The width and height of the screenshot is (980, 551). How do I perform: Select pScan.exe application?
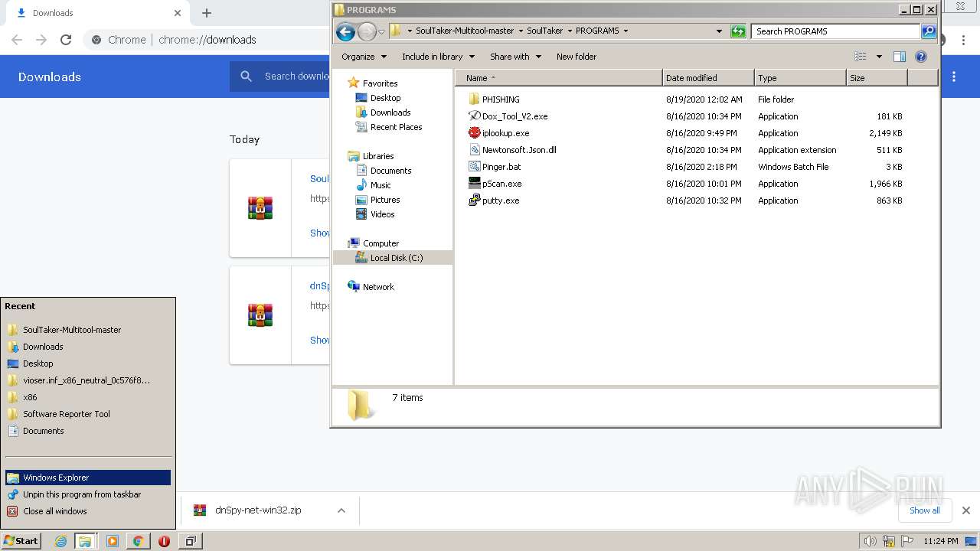[495, 184]
